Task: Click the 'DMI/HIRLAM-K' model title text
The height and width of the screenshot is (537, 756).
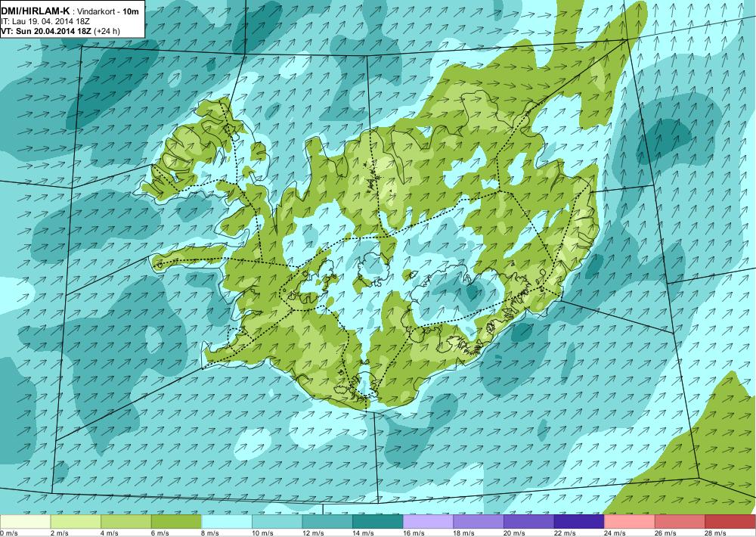Action: coord(36,11)
